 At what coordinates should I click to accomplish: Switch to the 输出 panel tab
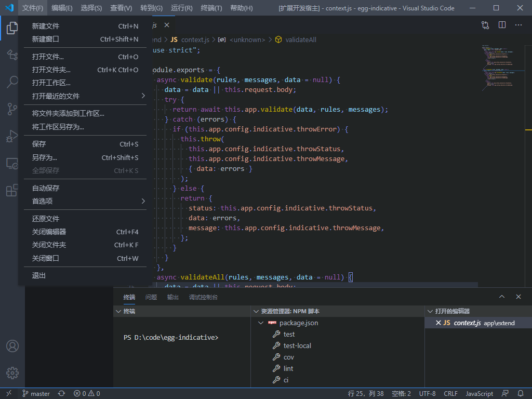pyautogui.click(x=172, y=297)
